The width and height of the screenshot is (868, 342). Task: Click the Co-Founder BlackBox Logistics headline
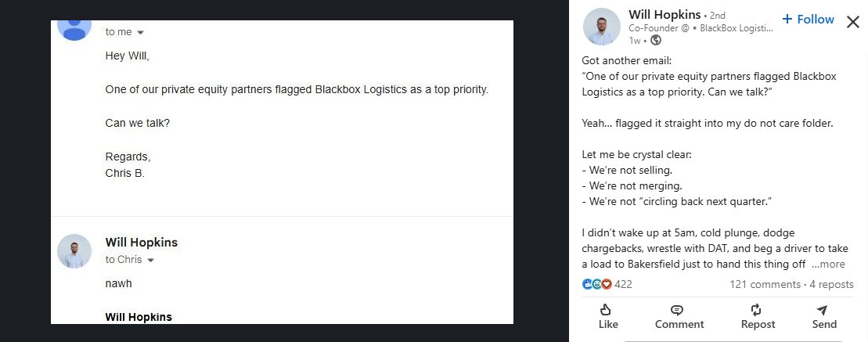pyautogui.click(x=701, y=28)
